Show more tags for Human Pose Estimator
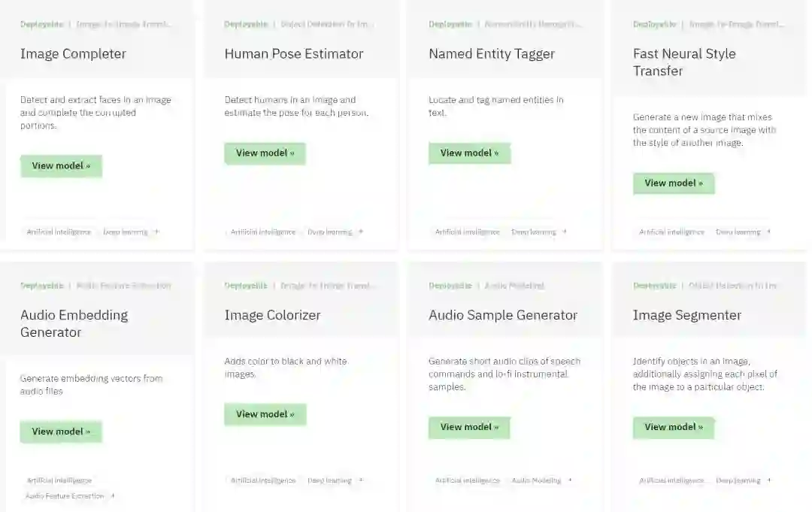812x512 pixels. [361, 232]
